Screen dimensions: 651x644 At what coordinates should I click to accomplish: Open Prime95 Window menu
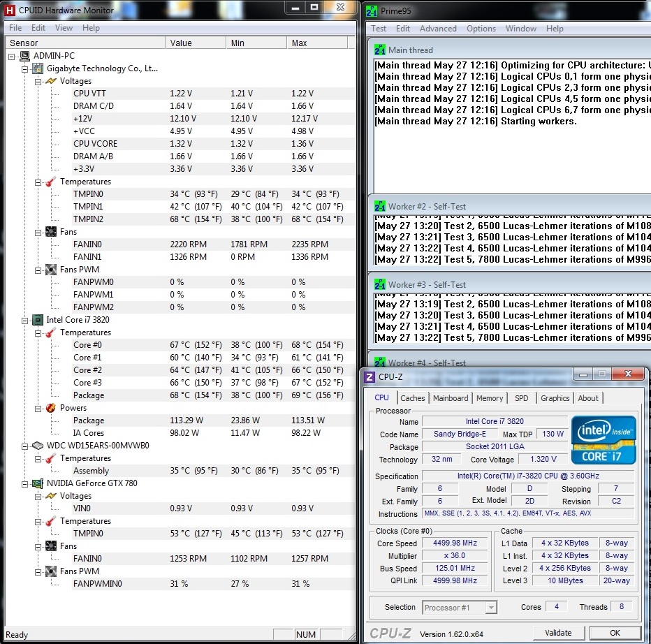[x=520, y=28]
